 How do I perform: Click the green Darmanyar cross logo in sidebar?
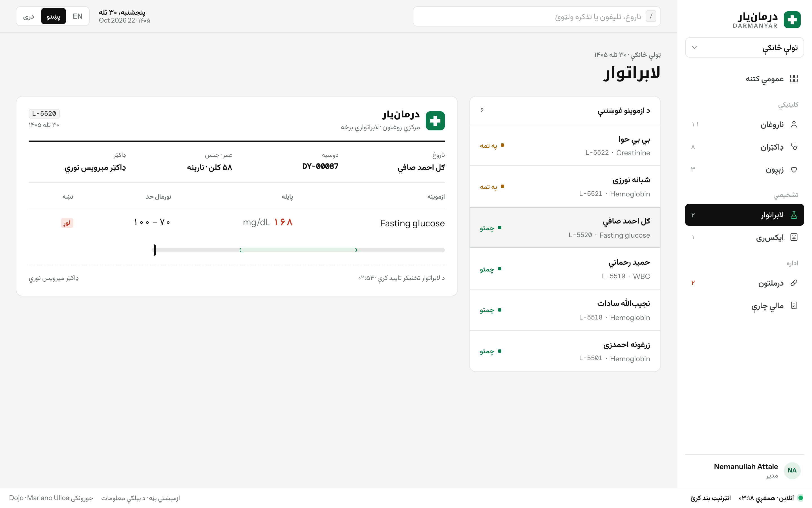pyautogui.click(x=792, y=19)
